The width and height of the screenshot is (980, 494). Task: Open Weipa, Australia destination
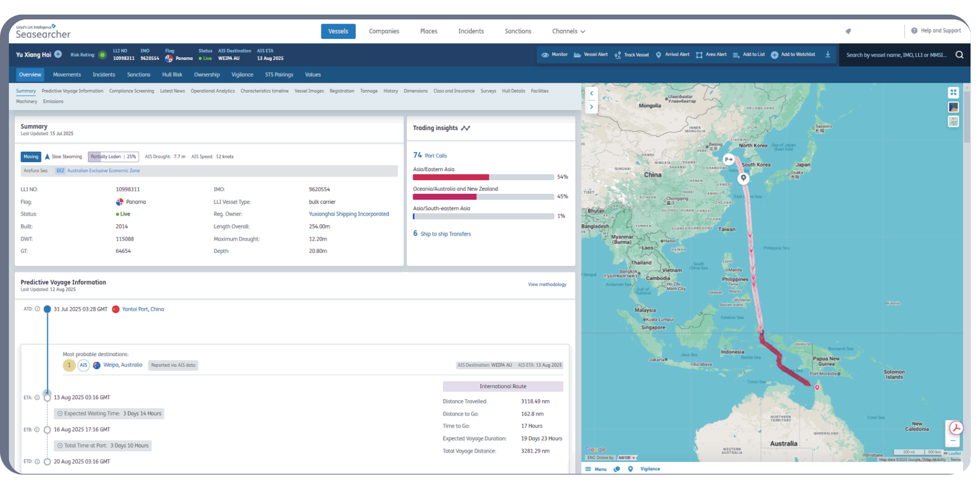(122, 365)
